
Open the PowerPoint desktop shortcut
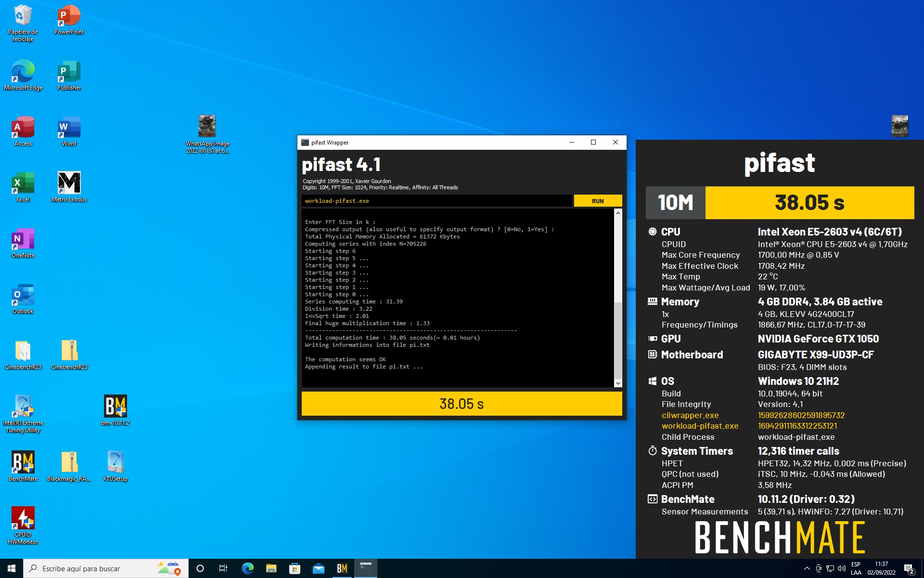click(69, 19)
